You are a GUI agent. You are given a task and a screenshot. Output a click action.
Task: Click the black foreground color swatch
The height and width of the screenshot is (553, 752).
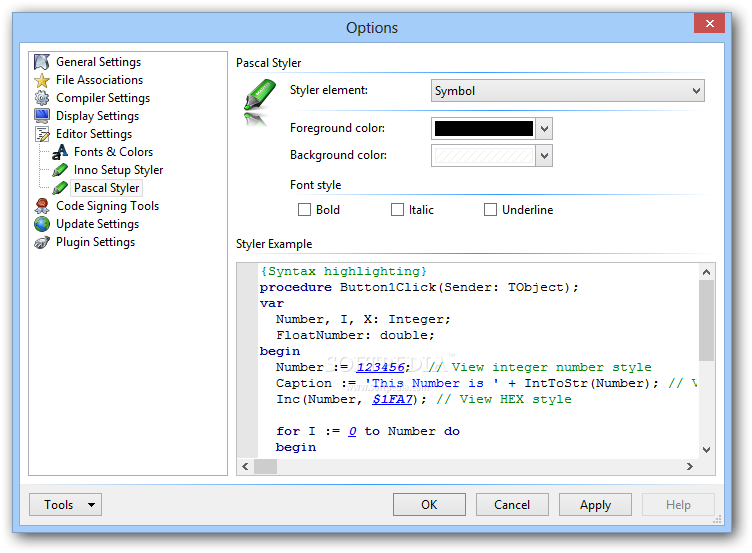483,129
